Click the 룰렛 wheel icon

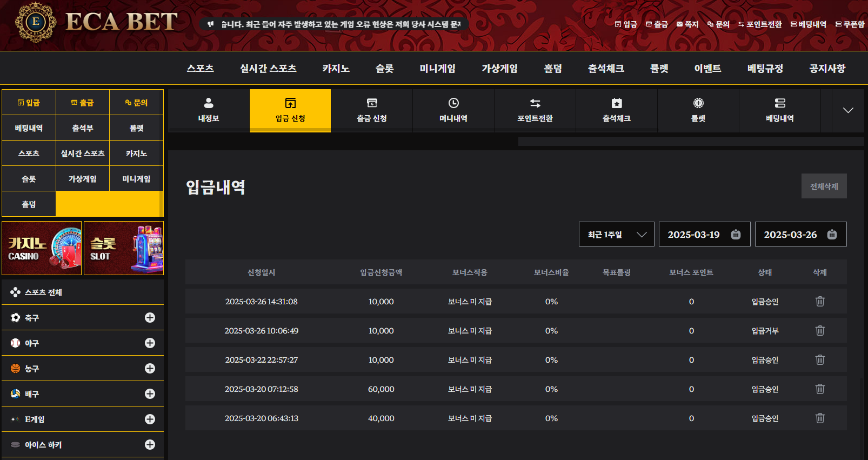pyautogui.click(x=698, y=103)
